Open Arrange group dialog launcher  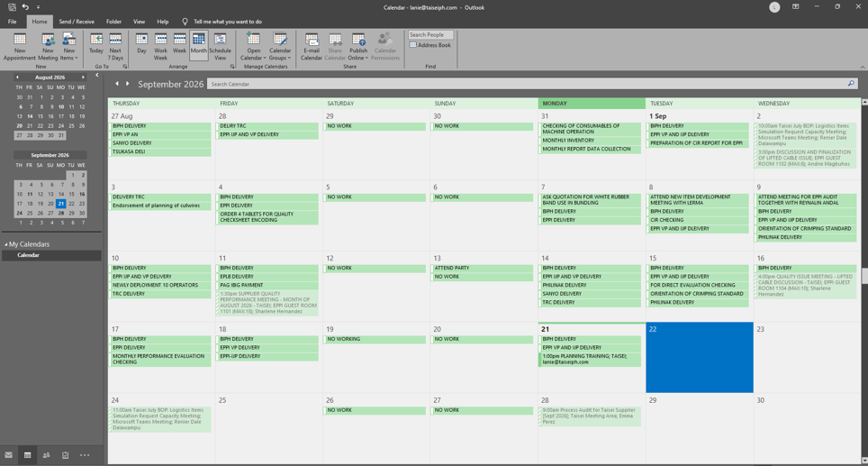[232, 67]
